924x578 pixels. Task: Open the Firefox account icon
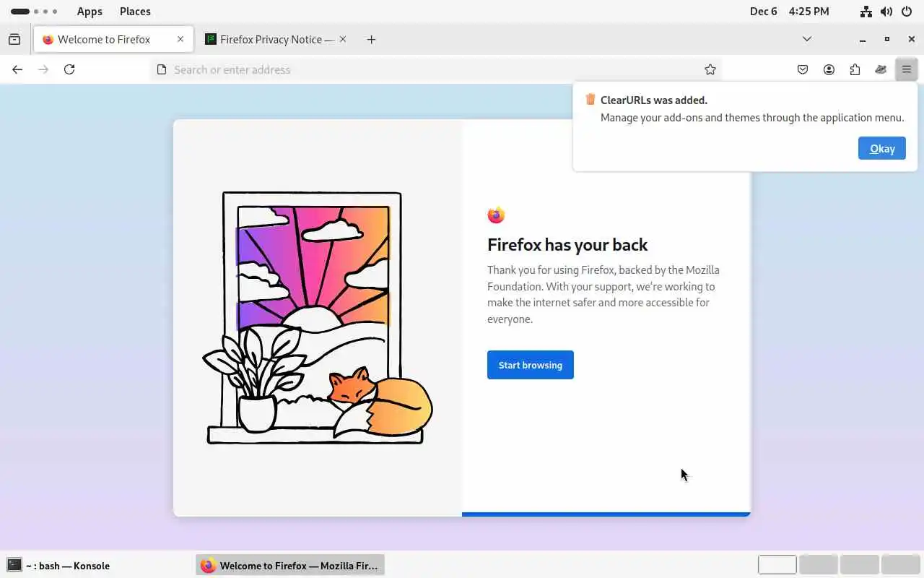coord(829,69)
